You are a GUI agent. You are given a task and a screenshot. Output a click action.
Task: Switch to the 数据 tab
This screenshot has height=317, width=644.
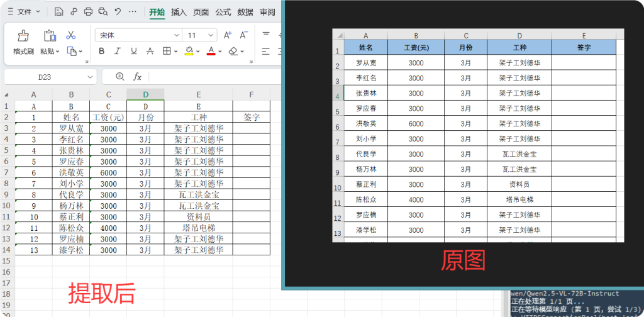pyautogui.click(x=245, y=13)
